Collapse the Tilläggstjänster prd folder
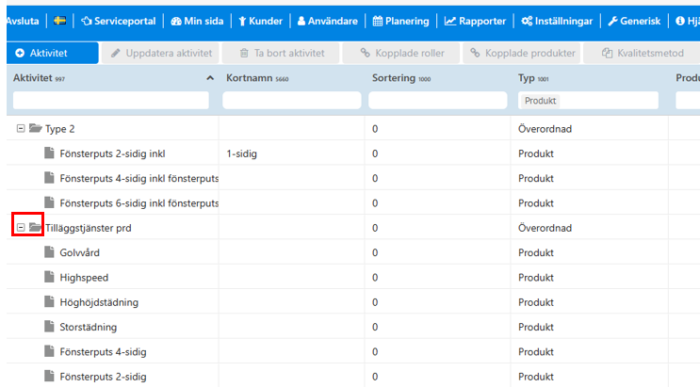Viewport: 700px width, 387px height. coord(21,228)
